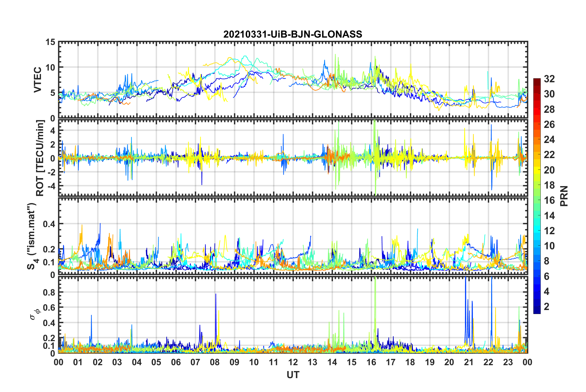Click ROT y-axis tick -4

click(x=51, y=186)
